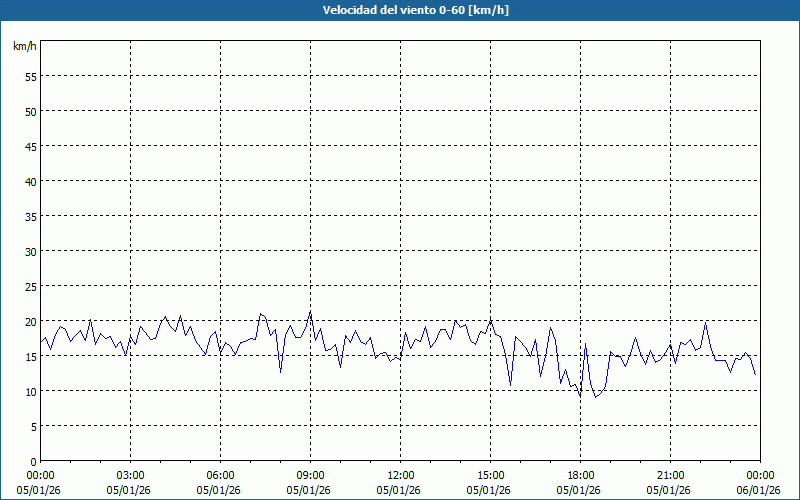Click the "km/h" unit label above the y-axis
The width and height of the screenshot is (800, 500).
coord(24,47)
